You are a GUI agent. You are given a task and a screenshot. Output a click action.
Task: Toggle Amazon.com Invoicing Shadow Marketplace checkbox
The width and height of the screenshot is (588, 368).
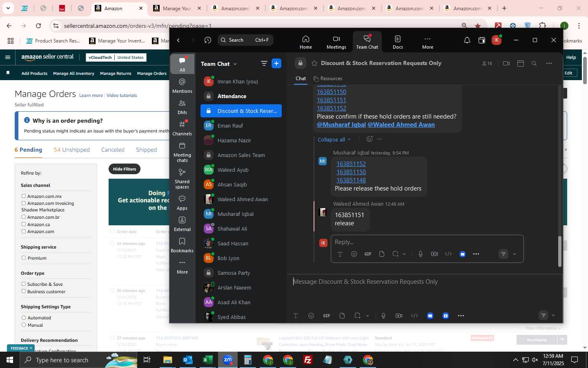[24, 203]
